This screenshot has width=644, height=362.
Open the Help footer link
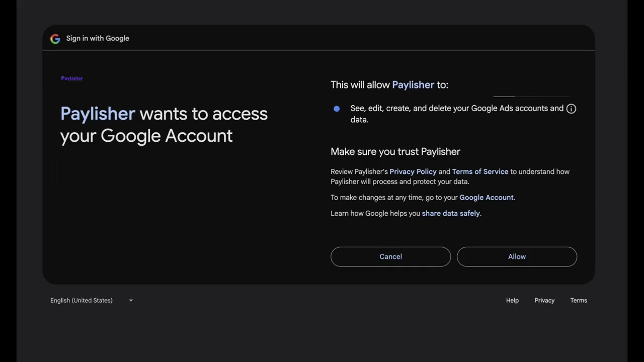click(512, 301)
